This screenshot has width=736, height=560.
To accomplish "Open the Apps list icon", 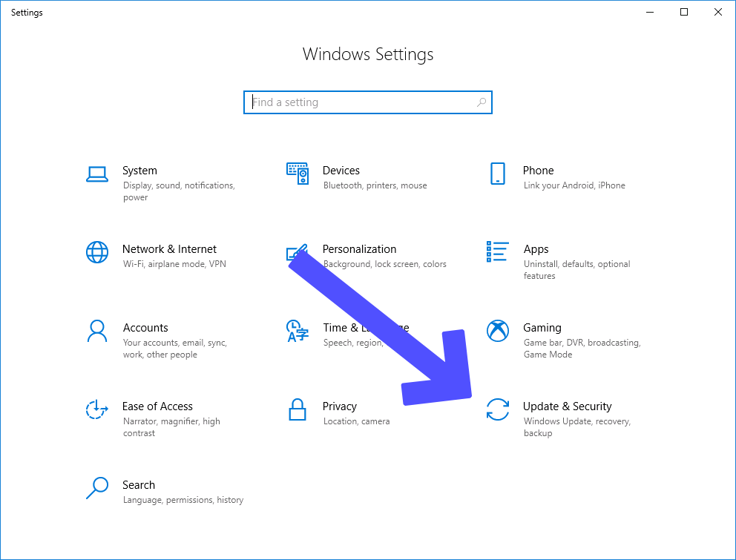I will pyautogui.click(x=498, y=252).
